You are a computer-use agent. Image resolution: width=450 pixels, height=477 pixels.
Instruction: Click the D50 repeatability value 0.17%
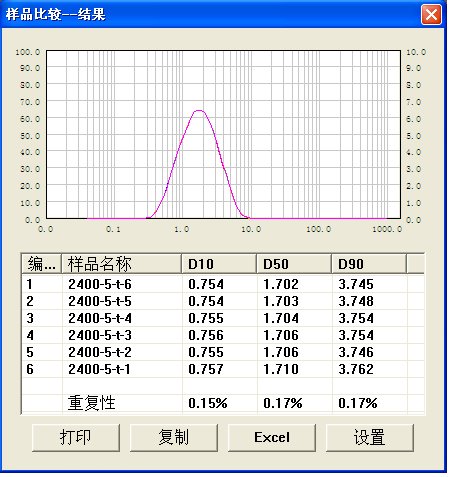pyautogui.click(x=283, y=403)
